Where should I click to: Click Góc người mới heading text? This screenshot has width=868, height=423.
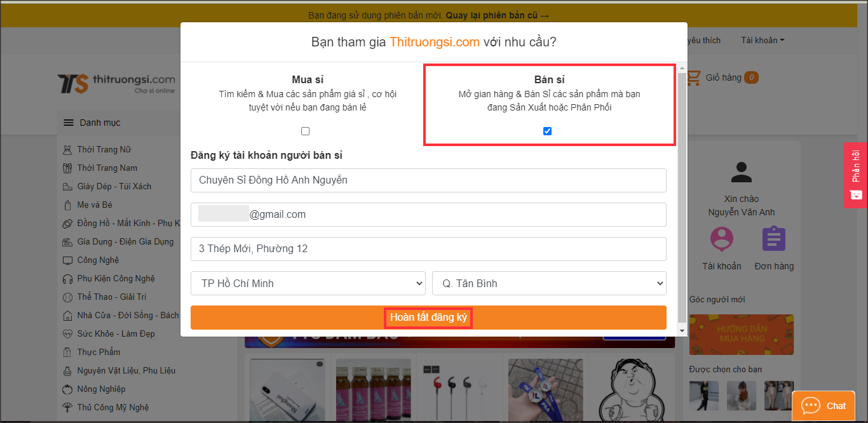717,299
